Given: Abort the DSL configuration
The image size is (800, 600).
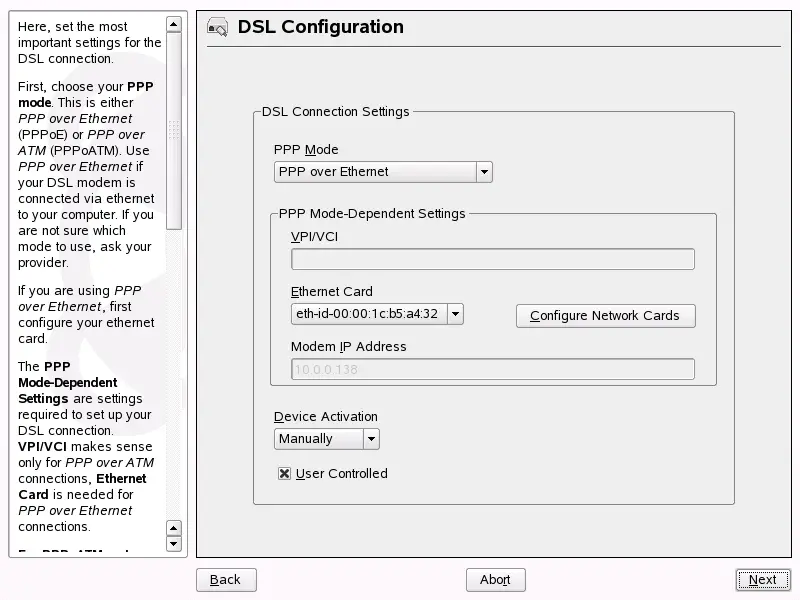Looking at the screenshot, I should [x=496, y=580].
